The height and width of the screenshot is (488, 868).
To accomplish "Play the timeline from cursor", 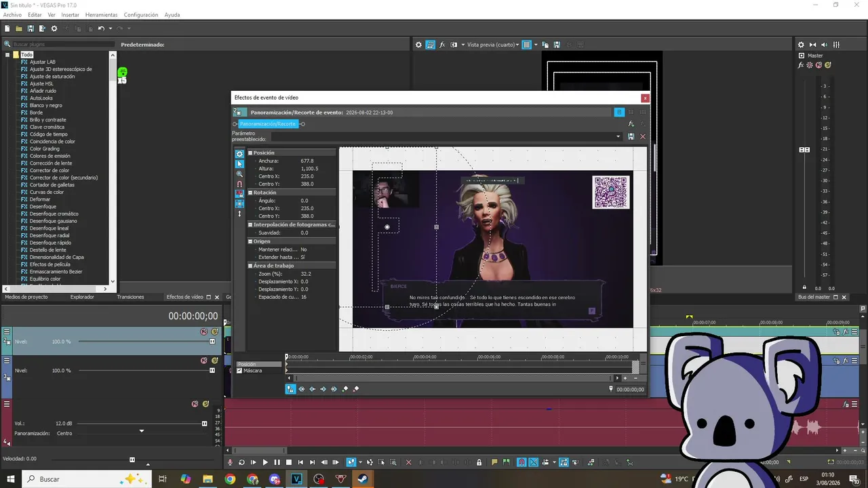I will tap(265, 462).
